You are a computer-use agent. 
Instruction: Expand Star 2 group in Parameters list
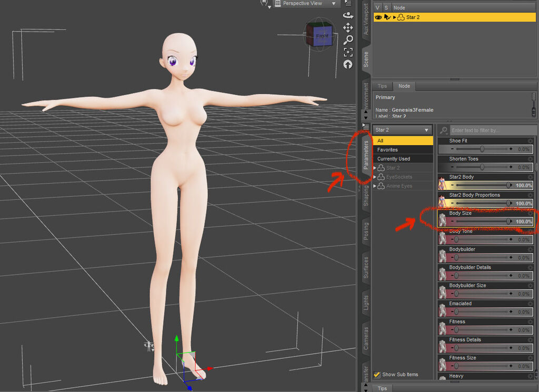[x=375, y=168]
